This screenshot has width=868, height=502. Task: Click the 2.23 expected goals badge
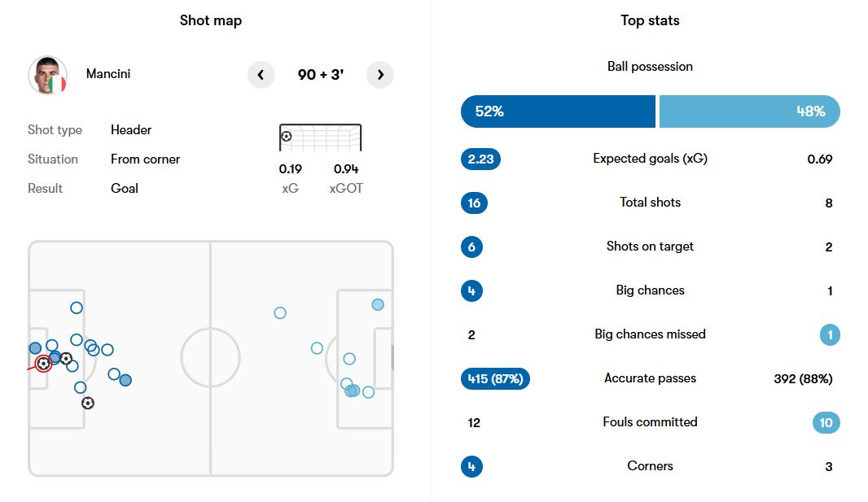(480, 159)
